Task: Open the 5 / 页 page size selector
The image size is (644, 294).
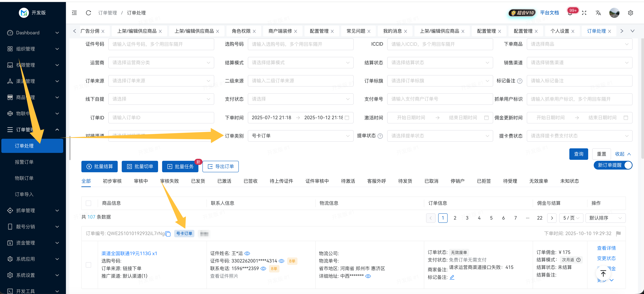Action: pyautogui.click(x=571, y=218)
